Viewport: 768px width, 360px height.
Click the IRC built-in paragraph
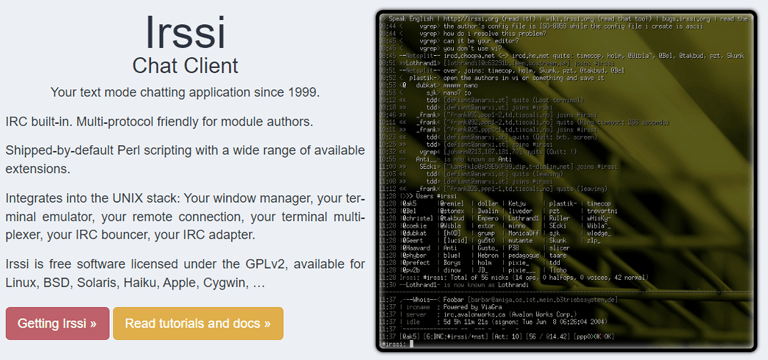(x=159, y=121)
